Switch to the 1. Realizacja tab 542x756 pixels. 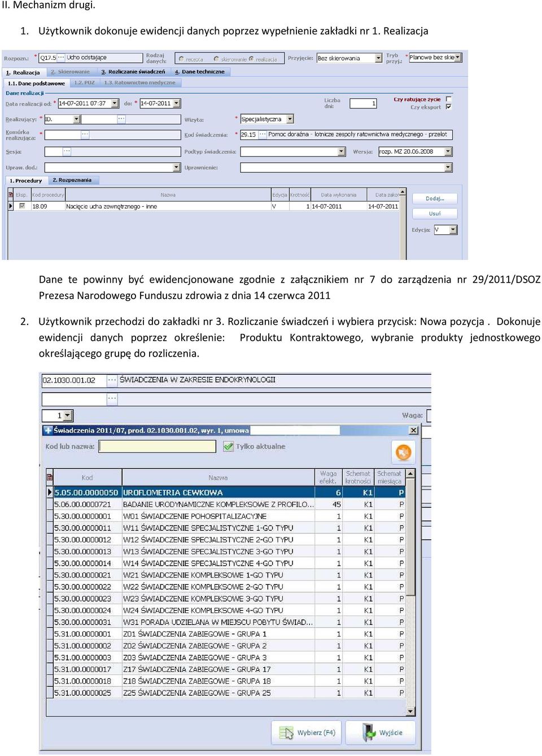23,72
